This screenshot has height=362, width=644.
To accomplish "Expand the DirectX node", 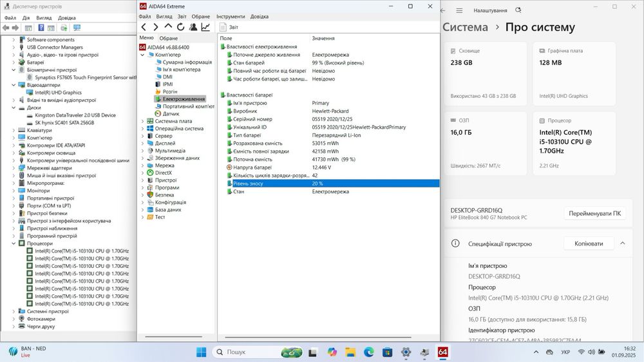I will tap(142, 173).
